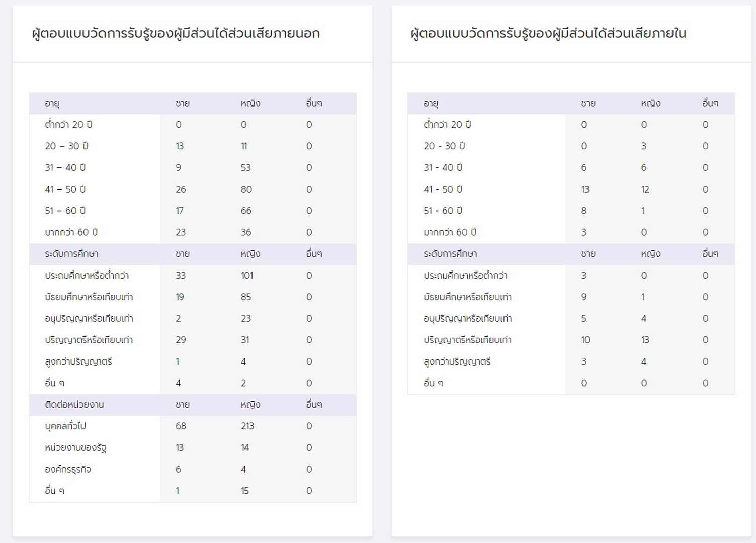Select the value 101 in the external table
Image resolution: width=756 pixels, height=543 pixels.
tap(247, 276)
